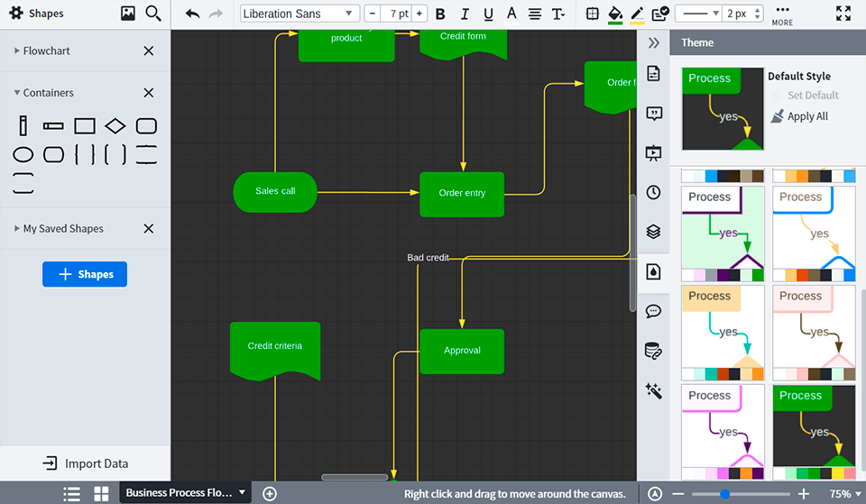Open the Liberation Sans font dropdown
Screen dimensions: 866x504
point(299,14)
